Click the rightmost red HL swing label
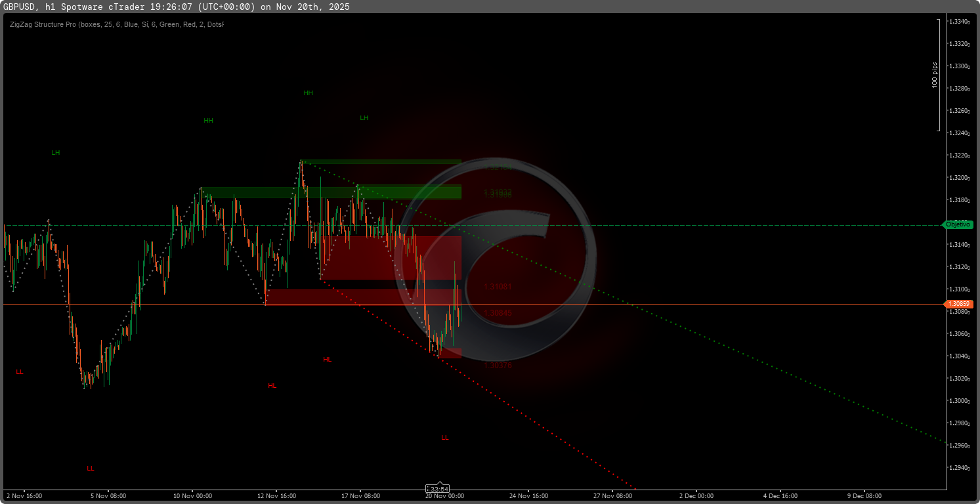Viewport: 980px width, 504px height. tap(328, 360)
